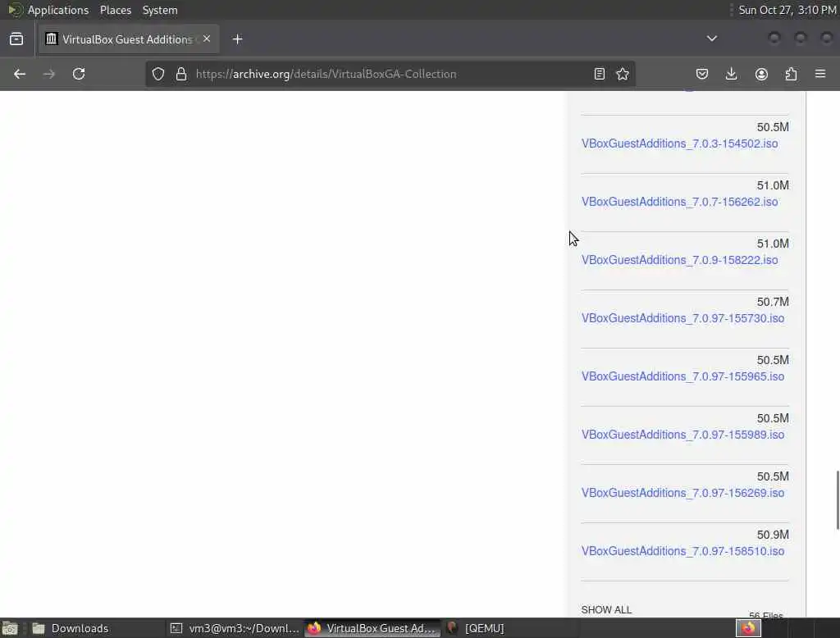Open the Firefox account menu
The height and width of the screenshot is (638, 840).
(x=761, y=74)
